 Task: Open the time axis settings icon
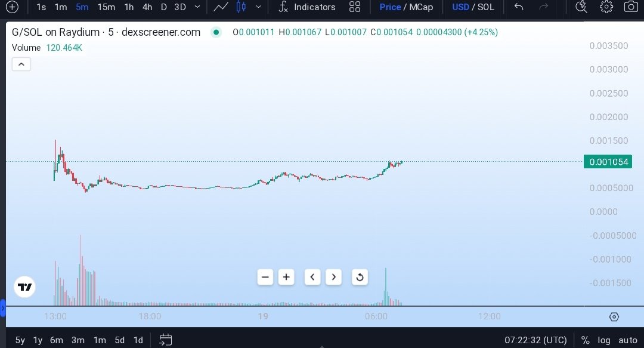pyautogui.click(x=614, y=317)
